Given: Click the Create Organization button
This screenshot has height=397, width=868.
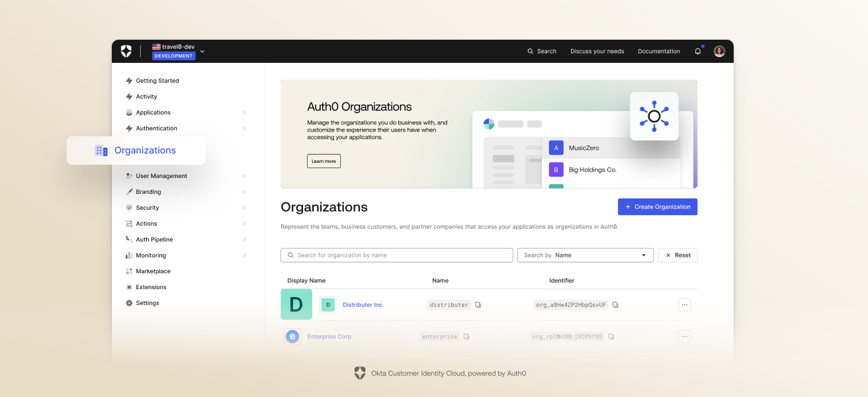Looking at the screenshot, I should pyautogui.click(x=657, y=207).
